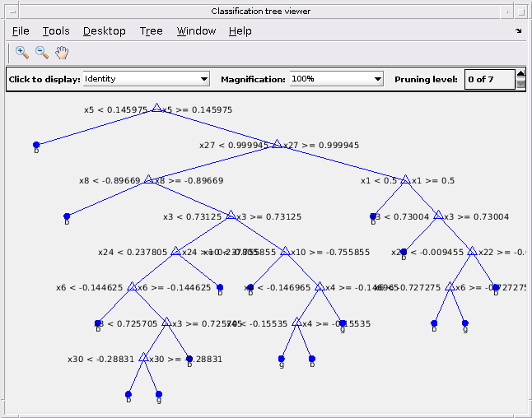Click the x30 -0.28831 branch node triangle
Viewport: 532px width, 418px height.
coord(143,357)
